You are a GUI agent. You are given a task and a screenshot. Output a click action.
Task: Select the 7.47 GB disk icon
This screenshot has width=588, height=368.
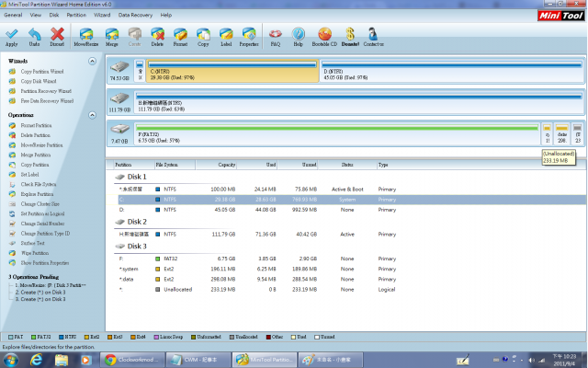[119, 130]
